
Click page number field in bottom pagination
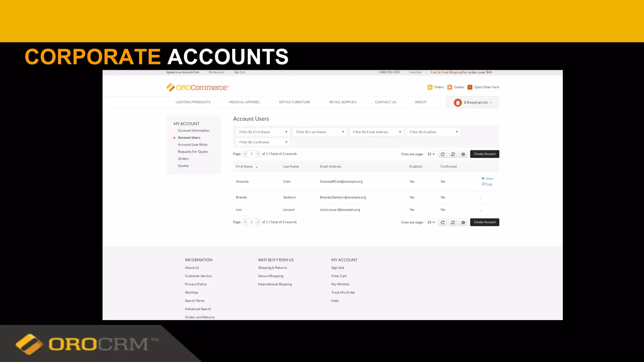[x=252, y=222]
